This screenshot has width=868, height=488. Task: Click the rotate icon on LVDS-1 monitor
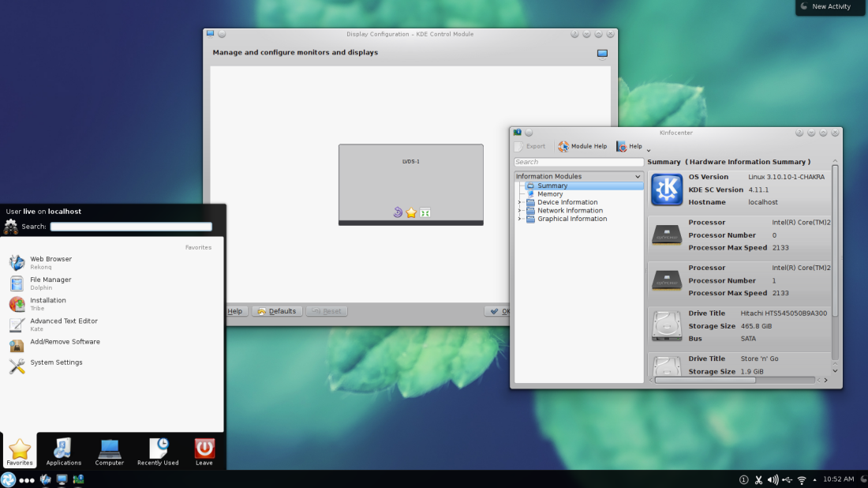coord(398,212)
